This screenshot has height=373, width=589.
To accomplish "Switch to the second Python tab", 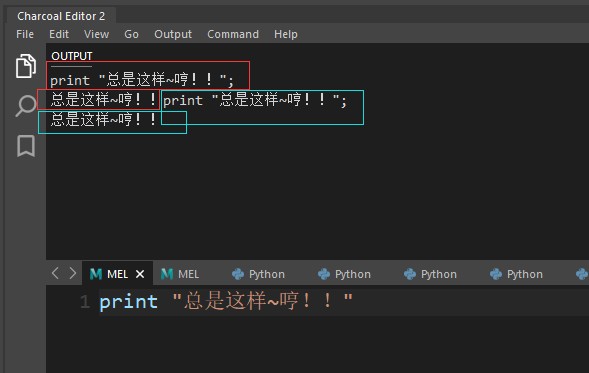I will pos(344,274).
